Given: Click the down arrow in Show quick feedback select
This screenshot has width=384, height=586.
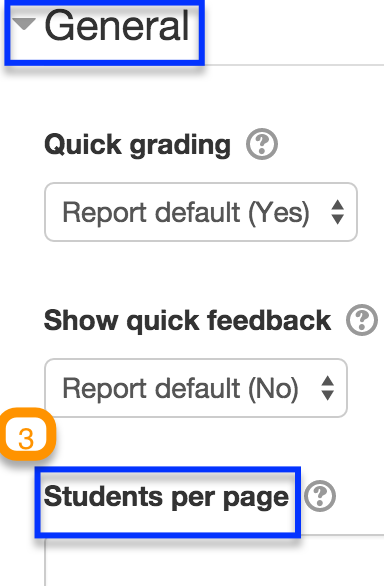Looking at the screenshot, I should (328, 395).
